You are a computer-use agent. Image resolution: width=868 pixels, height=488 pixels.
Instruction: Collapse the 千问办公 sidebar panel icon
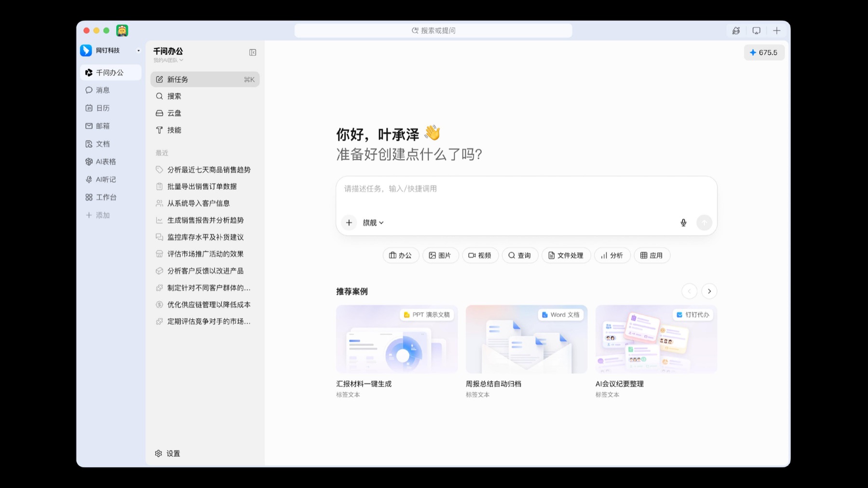[253, 53]
